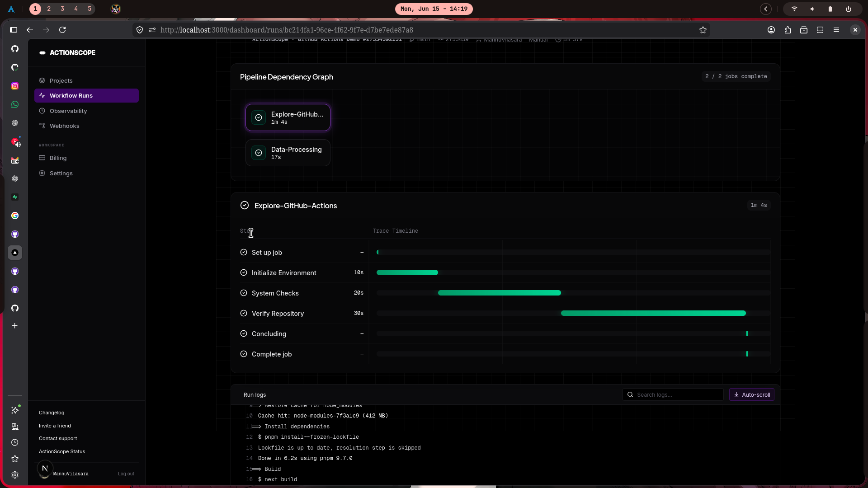
Task: Open the WhatsApp sidebar tab
Action: coord(15,104)
